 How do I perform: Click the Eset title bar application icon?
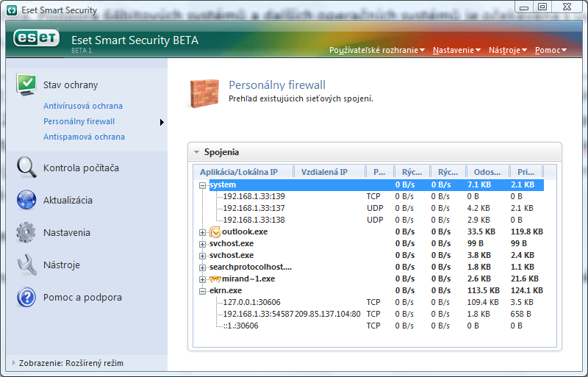(x=12, y=10)
